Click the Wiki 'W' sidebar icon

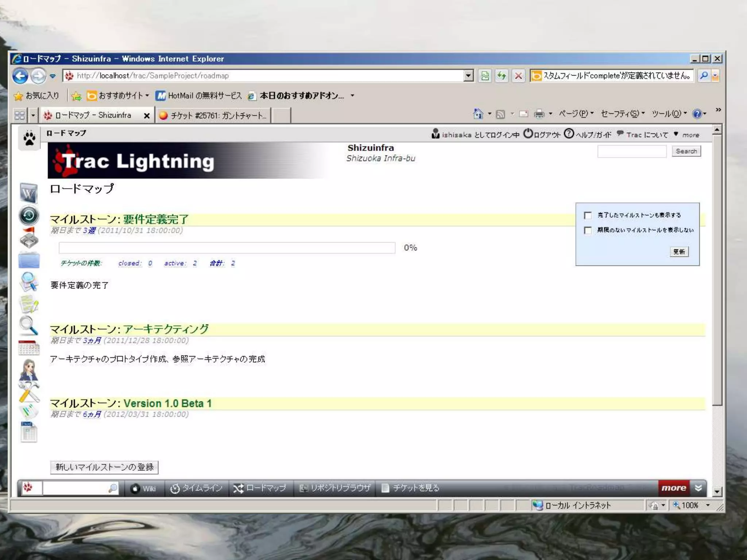click(28, 193)
